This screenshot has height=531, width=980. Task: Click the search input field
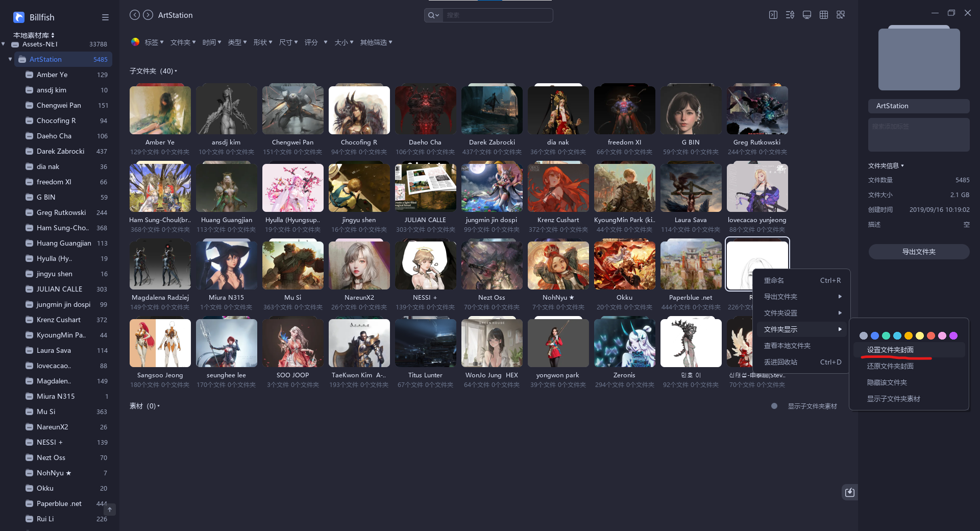pos(498,15)
